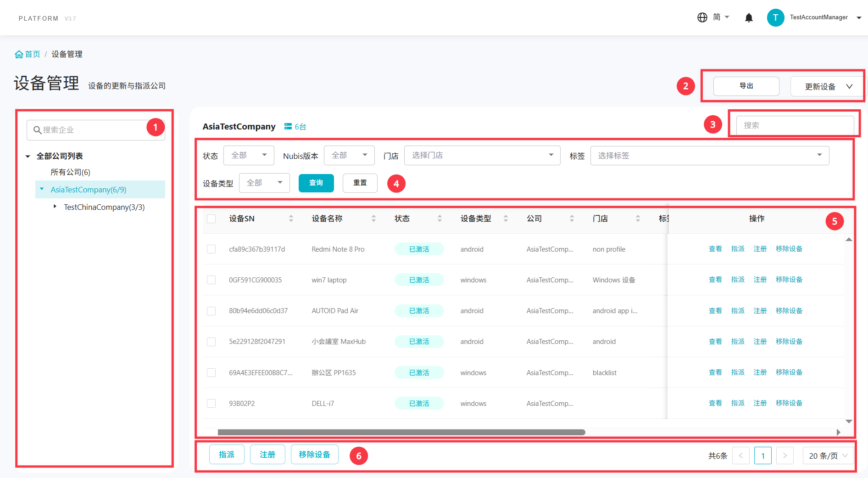This screenshot has height=478, width=868.
Task: Click the 搜索 device search field
Action: pyautogui.click(x=795, y=125)
